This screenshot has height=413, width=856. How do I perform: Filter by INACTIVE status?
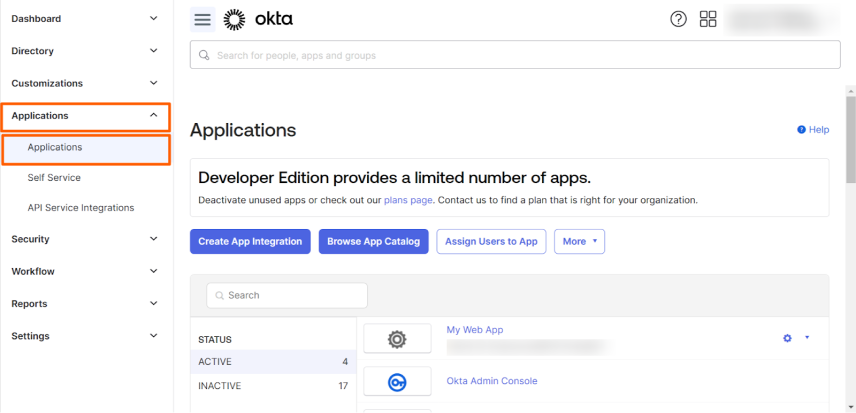[x=273, y=386]
